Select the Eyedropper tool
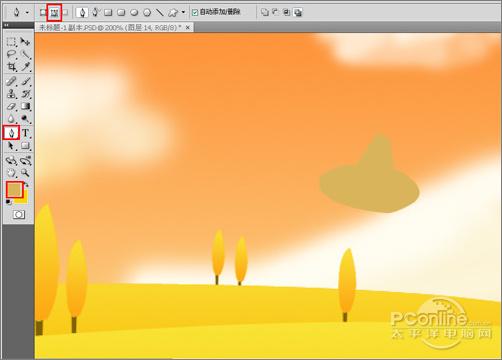This screenshot has width=502, height=360. (x=25, y=67)
